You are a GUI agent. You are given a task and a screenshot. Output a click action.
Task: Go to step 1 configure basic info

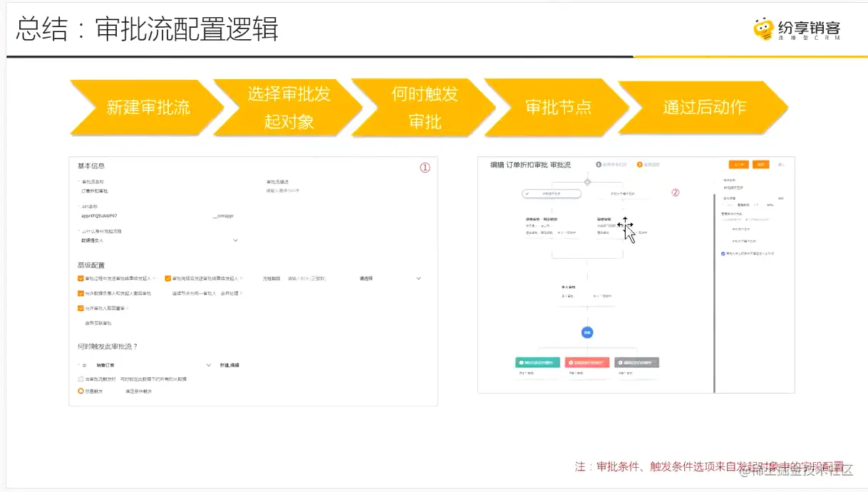tap(612, 165)
